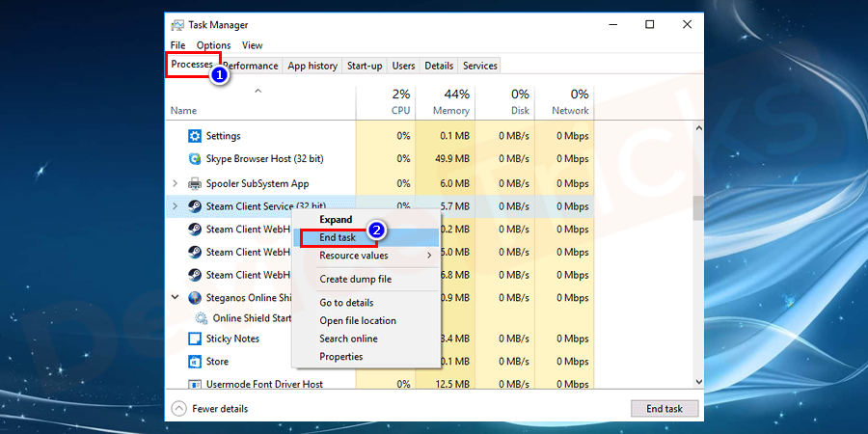Open the Options menu
This screenshot has height=434, width=868.
213,45
